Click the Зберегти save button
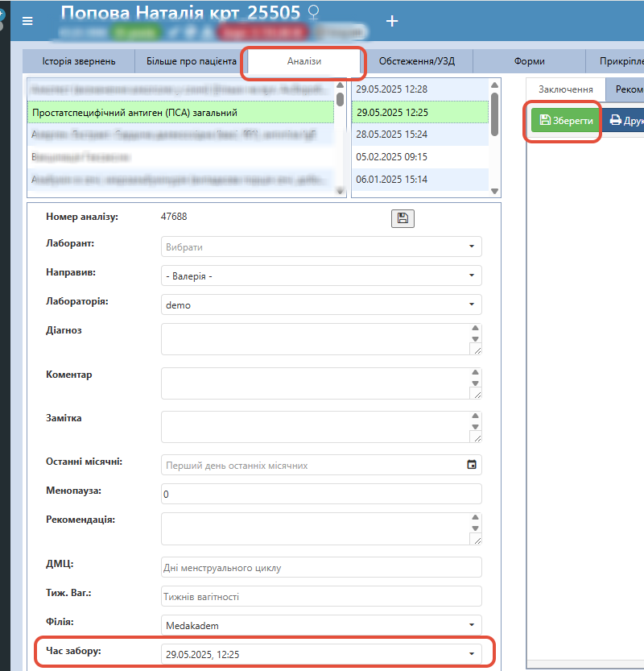Viewport: 644px width, 671px height. [x=565, y=120]
